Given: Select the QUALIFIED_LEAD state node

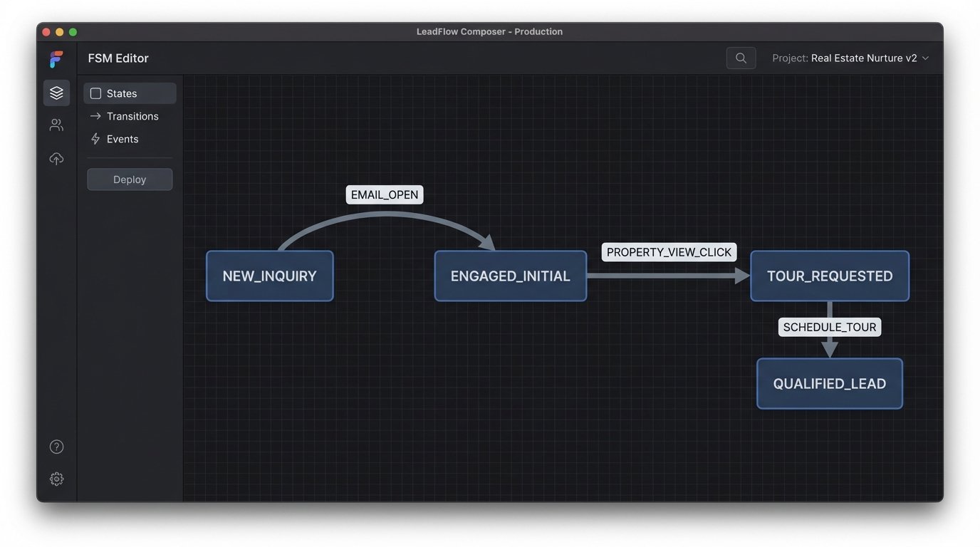Looking at the screenshot, I should (829, 384).
